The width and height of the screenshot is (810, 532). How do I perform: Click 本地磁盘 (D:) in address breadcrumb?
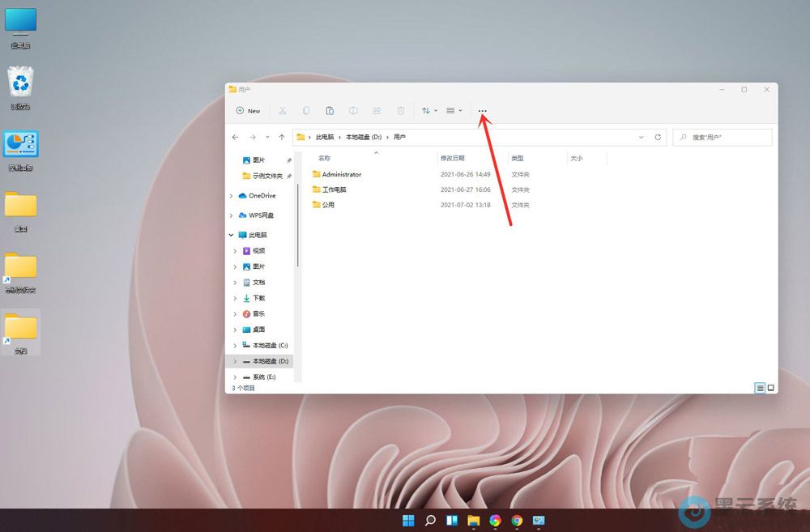click(x=364, y=138)
